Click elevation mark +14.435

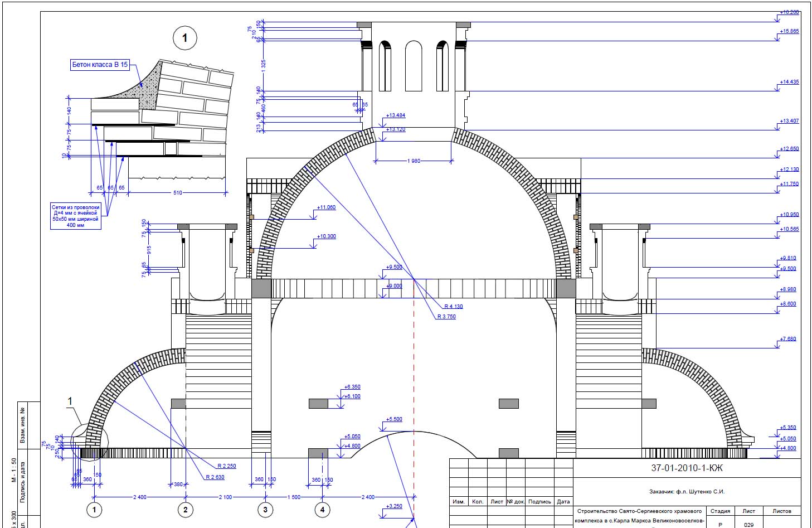click(789, 82)
